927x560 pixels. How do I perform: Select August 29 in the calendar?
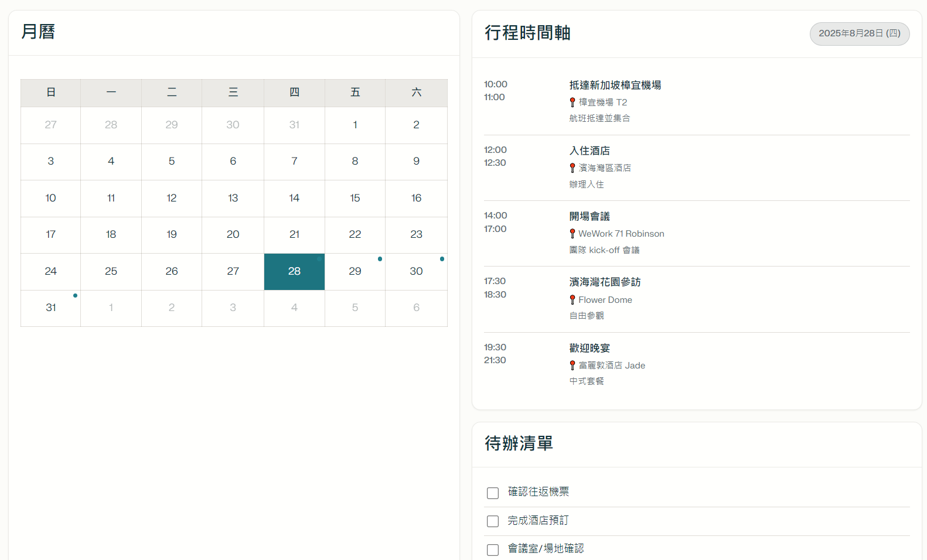pyautogui.click(x=355, y=271)
